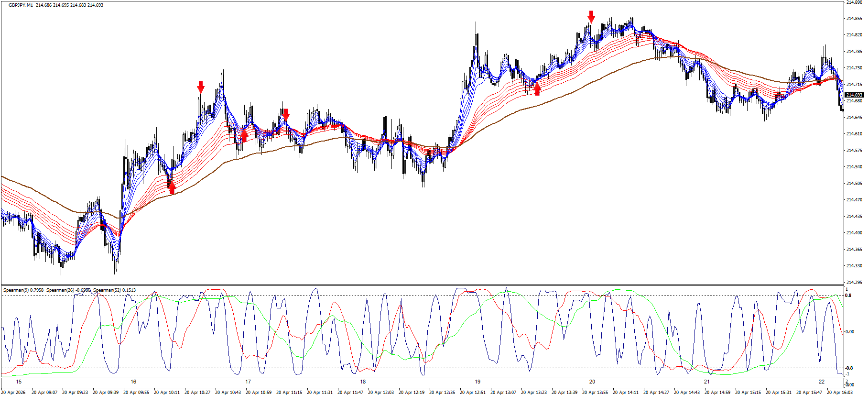Image resolution: width=868 pixels, height=405 pixels.
Task: Click the red down arrow at the chart's highest peak
Action: pyautogui.click(x=591, y=17)
